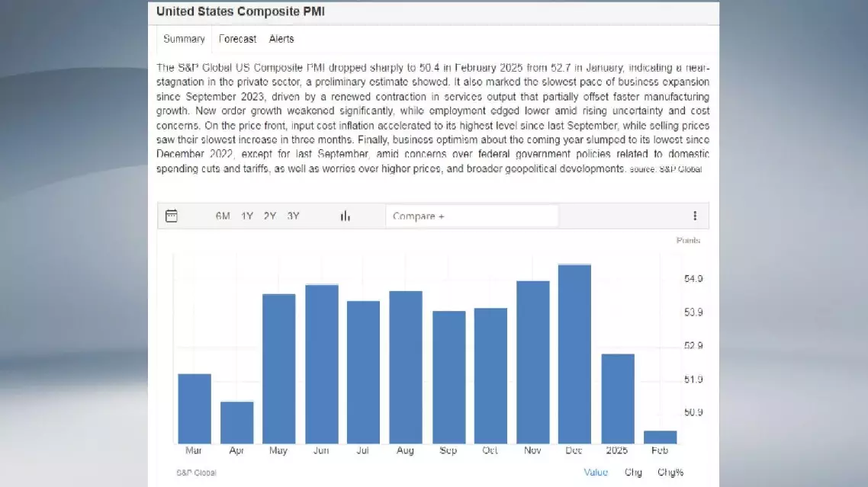Choose the 2Y time range
Screen dimensions: 868x487
click(270, 216)
